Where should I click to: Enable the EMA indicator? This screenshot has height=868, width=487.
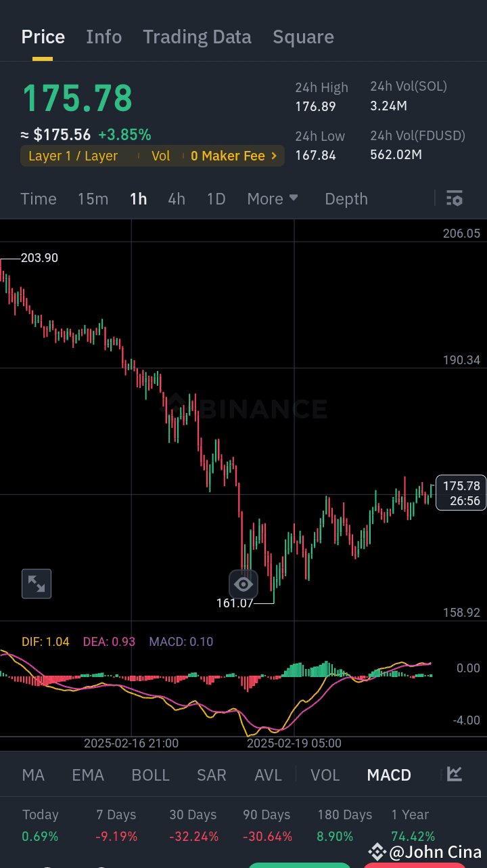click(88, 775)
